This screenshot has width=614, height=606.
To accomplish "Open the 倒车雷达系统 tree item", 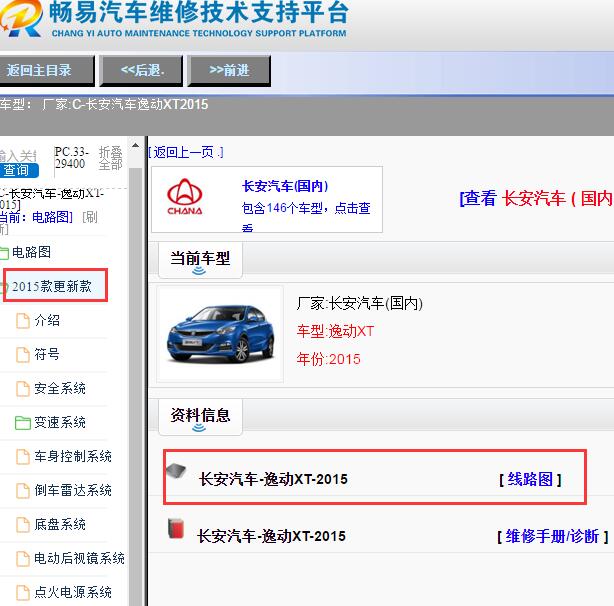I will [73, 490].
